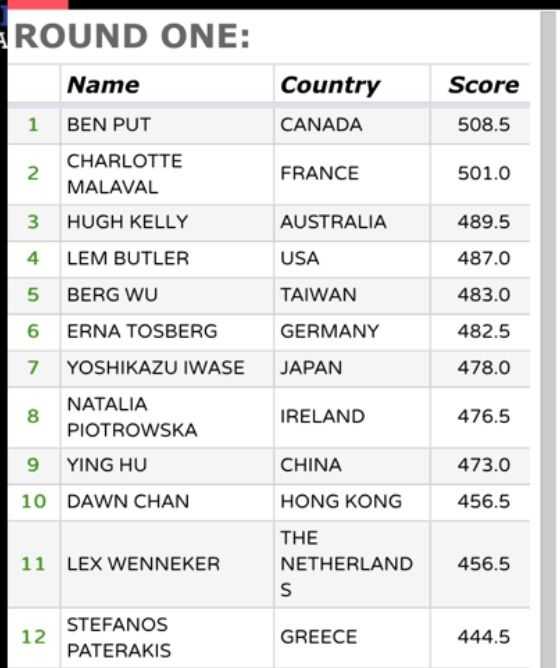Click the HONG KONG country cell
Viewport: 560px width, 668px height.
pyautogui.click(x=352, y=502)
